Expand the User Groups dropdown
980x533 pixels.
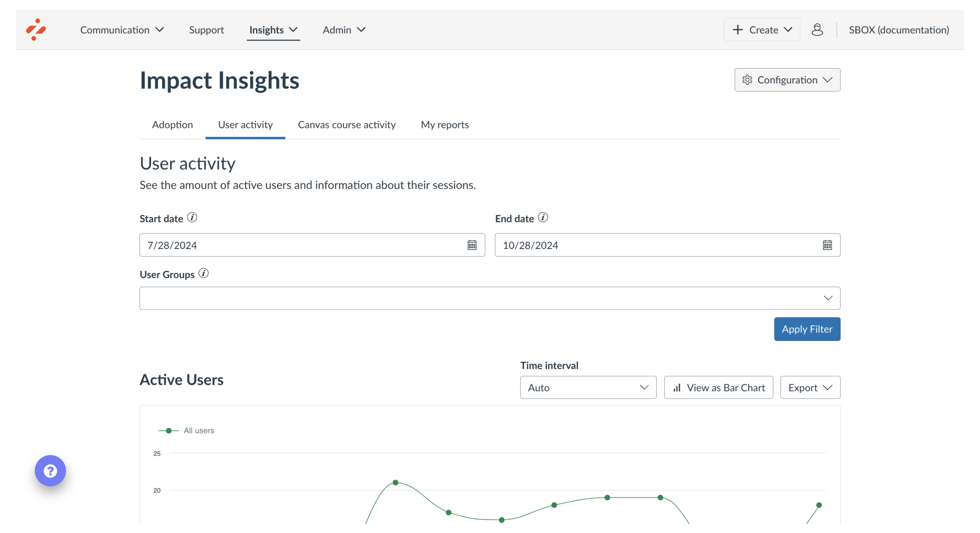pos(828,298)
